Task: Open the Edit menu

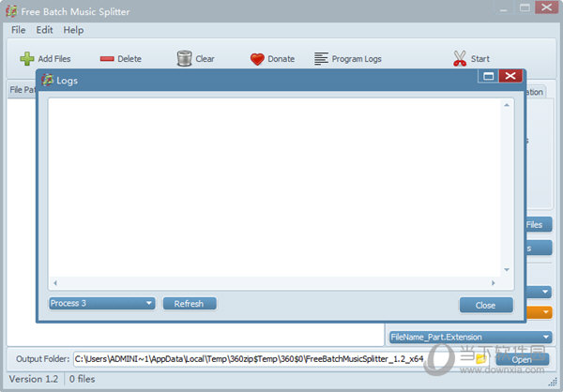Action: coord(44,30)
